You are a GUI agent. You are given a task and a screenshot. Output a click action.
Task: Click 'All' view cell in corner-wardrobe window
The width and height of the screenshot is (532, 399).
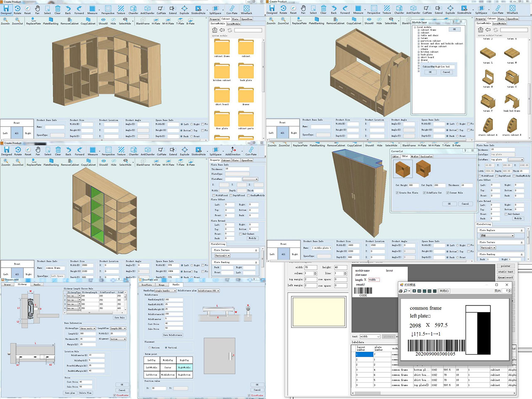(17, 133)
